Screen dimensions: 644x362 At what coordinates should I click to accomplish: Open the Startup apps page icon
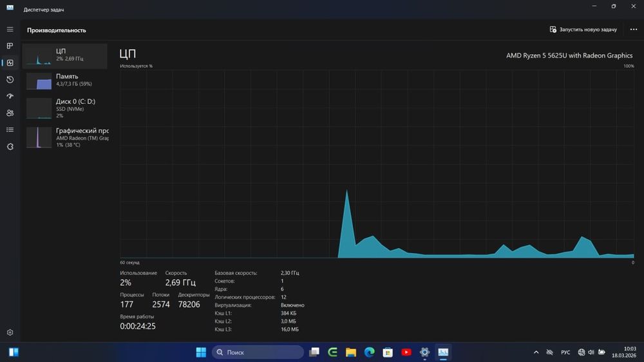[10, 96]
